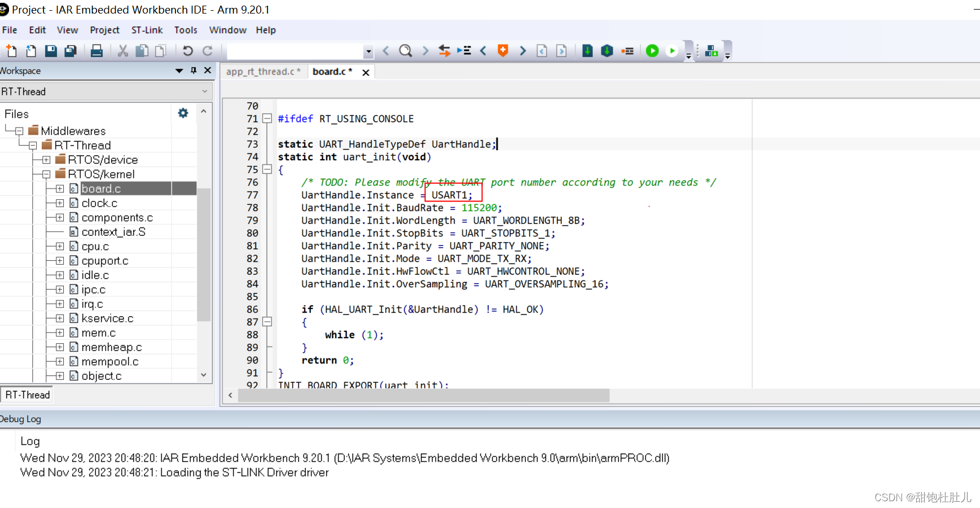Open the Tools menu
Viewport: 980px width, 508px height.
186,30
